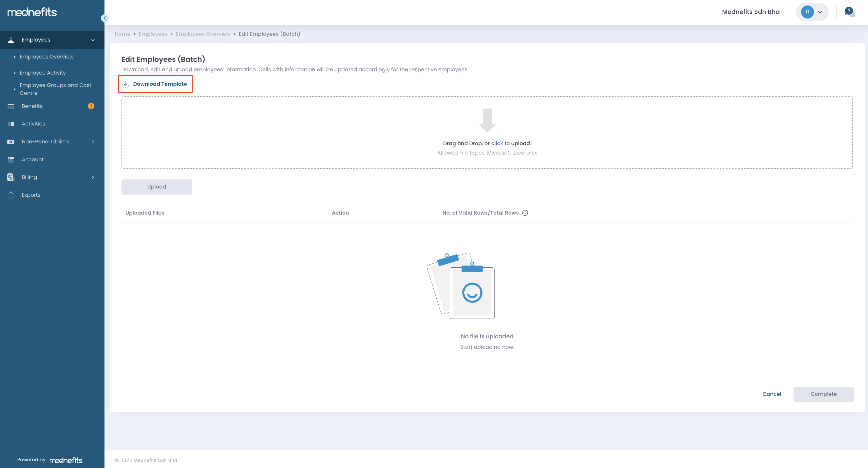The image size is (868, 468).
Task: Go to Employees Overview in sidebar
Action: [47, 57]
